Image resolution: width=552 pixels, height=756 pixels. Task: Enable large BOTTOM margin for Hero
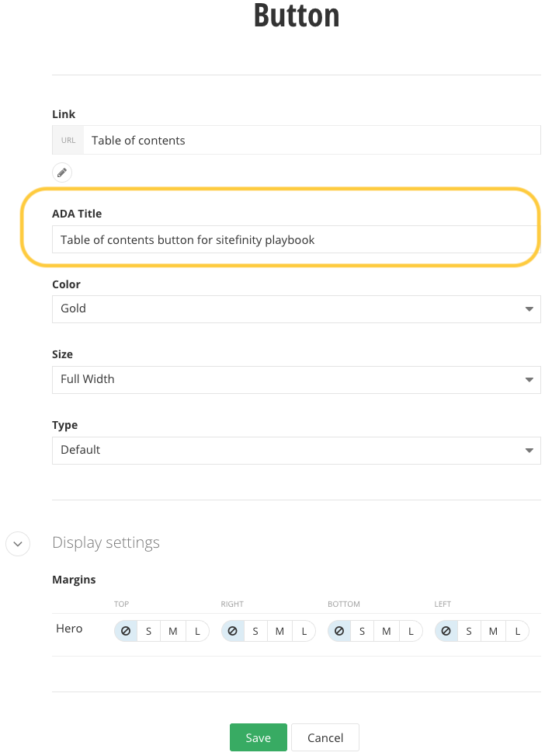point(410,630)
